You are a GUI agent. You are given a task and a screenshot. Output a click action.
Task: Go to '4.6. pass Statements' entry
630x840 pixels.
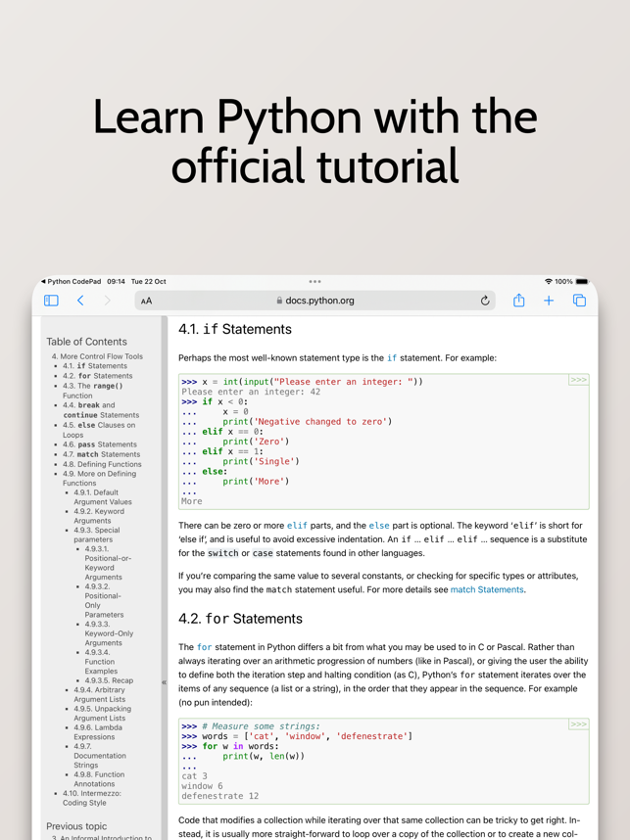coord(100,444)
